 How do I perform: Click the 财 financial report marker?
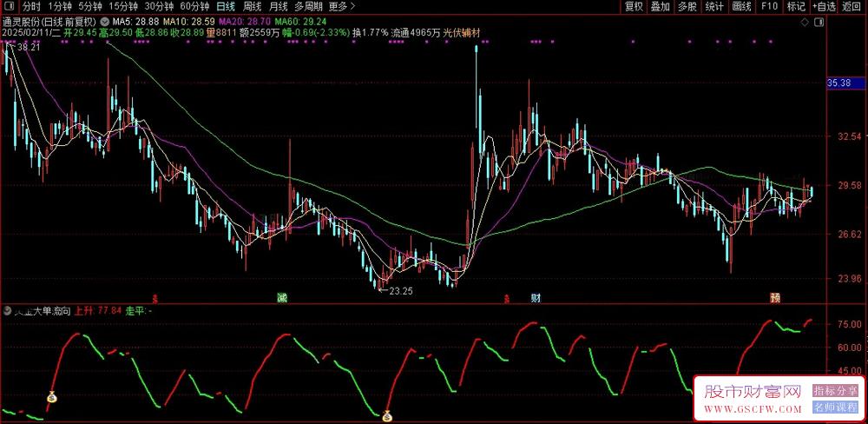[x=536, y=298]
